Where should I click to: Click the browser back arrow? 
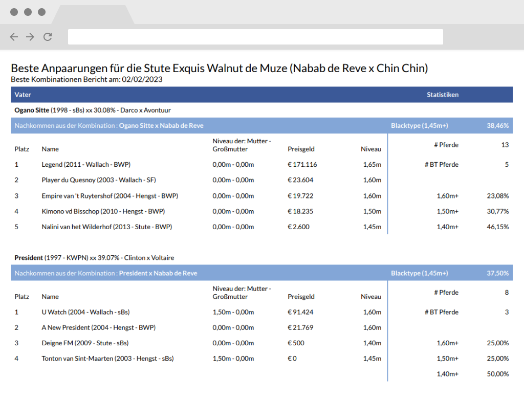pyautogui.click(x=14, y=37)
